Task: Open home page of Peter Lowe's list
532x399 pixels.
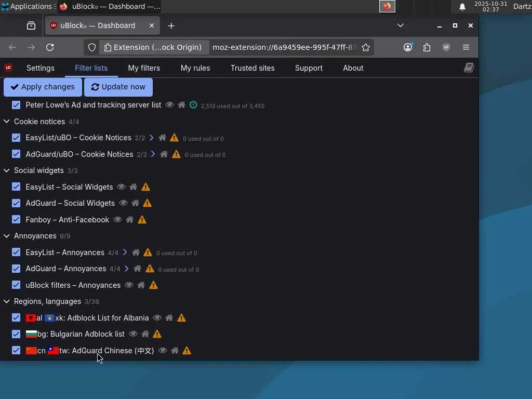Action: [x=181, y=105]
